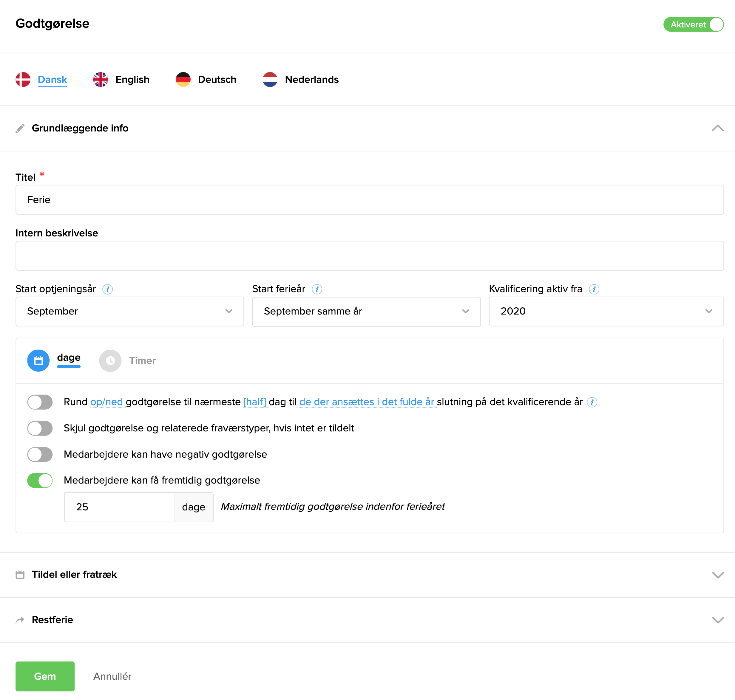The height and width of the screenshot is (700, 735).
Task: Click the German flag icon
Action: (x=183, y=80)
